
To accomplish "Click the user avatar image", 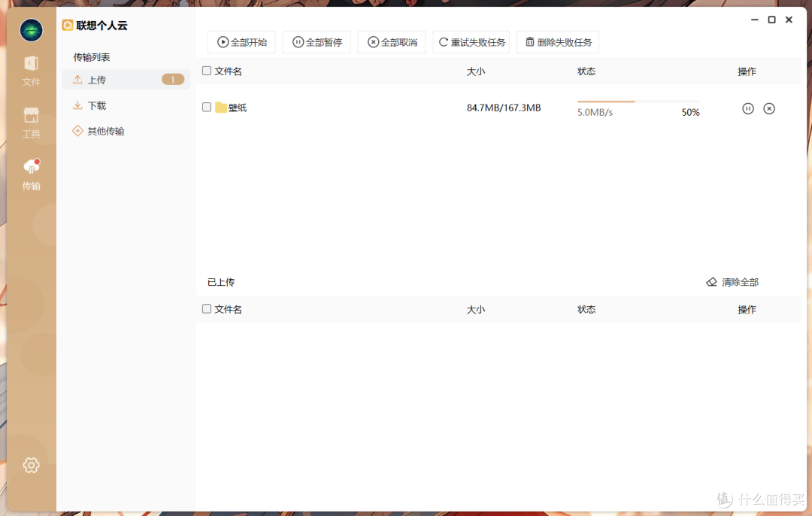I will (x=31, y=30).
